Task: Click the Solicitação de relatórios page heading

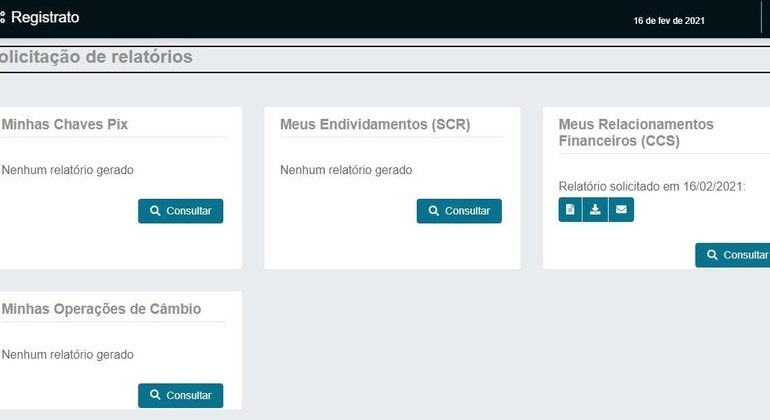Action: click(x=95, y=57)
